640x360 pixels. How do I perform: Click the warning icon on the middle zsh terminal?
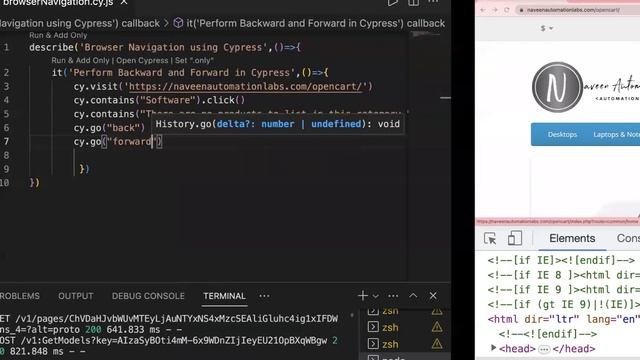click(x=437, y=327)
